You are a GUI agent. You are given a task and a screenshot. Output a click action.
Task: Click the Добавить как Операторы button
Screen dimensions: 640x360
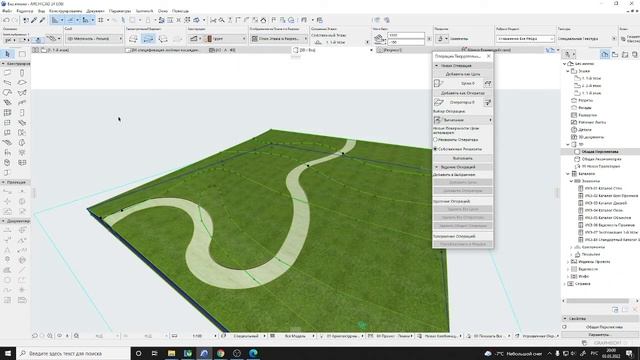point(462,93)
